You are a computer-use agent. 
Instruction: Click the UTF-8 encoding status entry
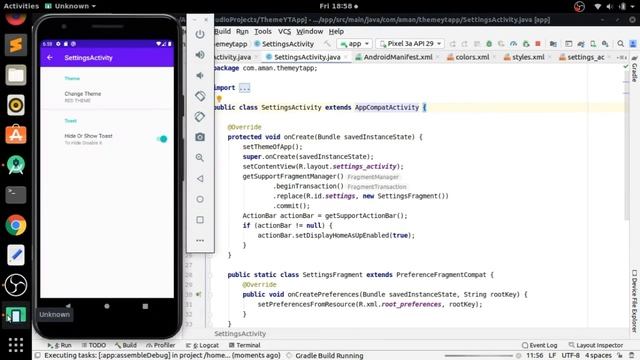point(571,356)
